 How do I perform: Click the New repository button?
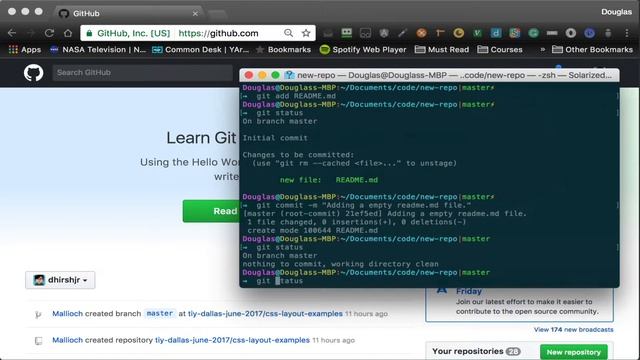click(573, 352)
